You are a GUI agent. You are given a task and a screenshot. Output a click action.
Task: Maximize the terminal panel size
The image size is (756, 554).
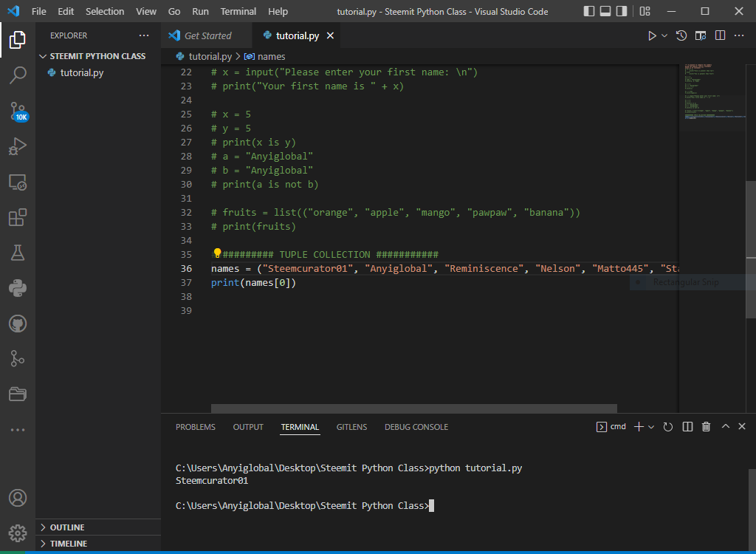pyautogui.click(x=726, y=426)
